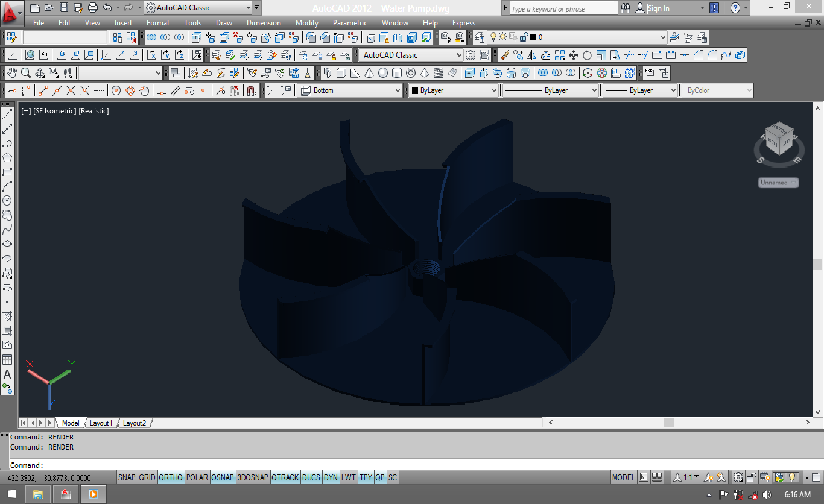
Task: Click the ViewCube navigation cube
Action: tap(779, 140)
